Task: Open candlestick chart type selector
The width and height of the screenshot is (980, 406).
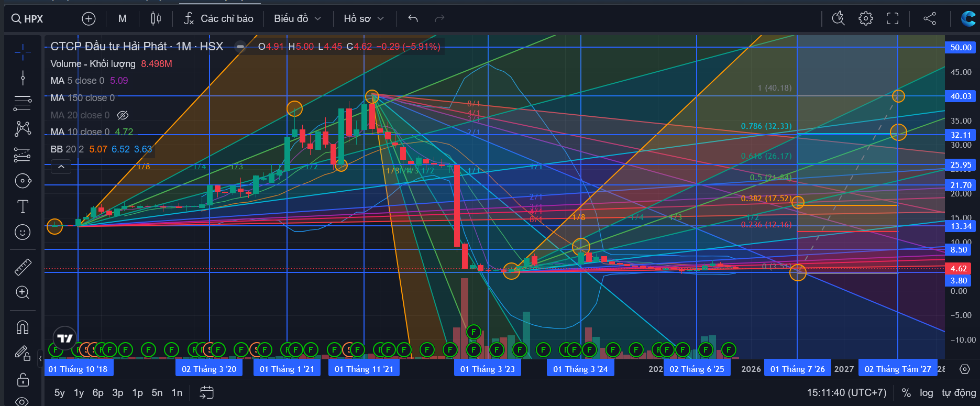Action: click(x=156, y=19)
